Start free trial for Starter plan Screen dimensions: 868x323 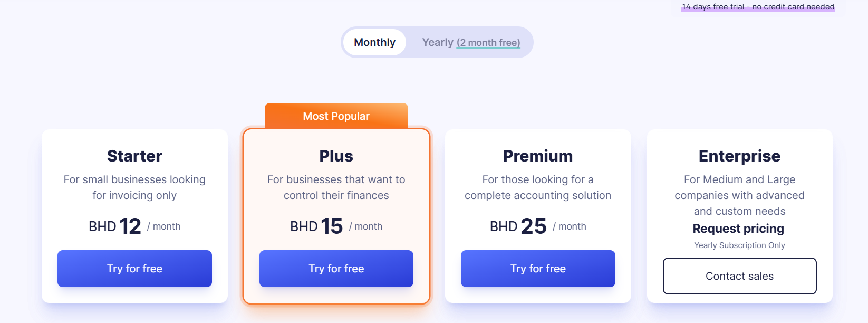[x=134, y=269]
